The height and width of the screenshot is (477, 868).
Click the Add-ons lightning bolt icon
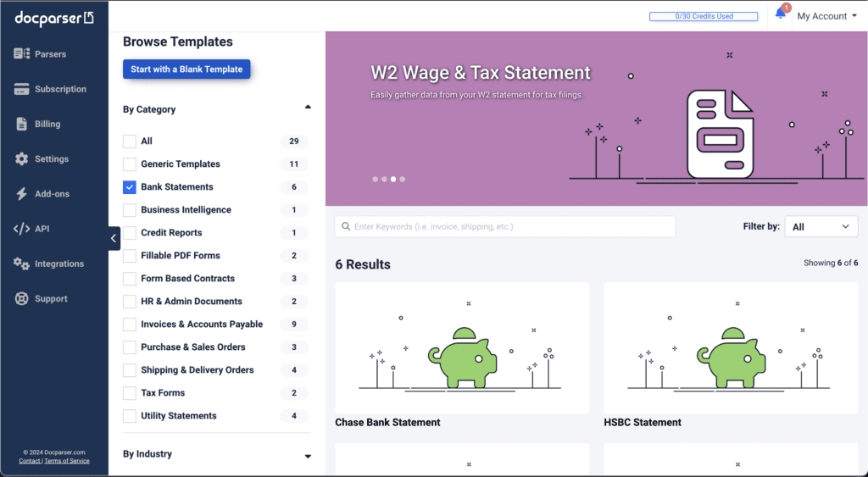pos(22,194)
